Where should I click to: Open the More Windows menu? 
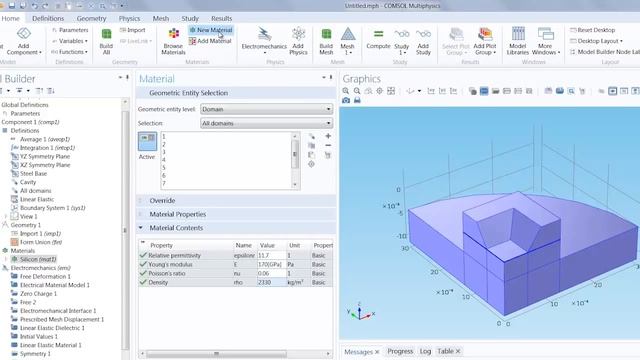[546, 41]
